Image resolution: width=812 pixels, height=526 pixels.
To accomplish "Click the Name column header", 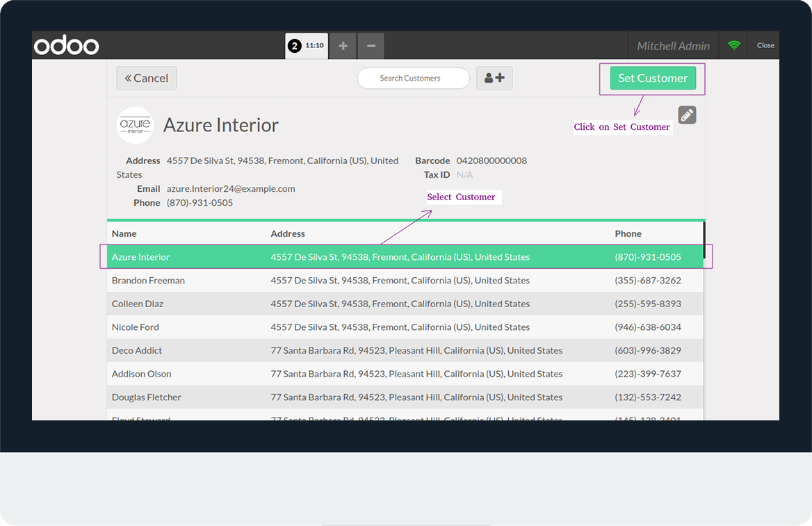I will tap(124, 233).
